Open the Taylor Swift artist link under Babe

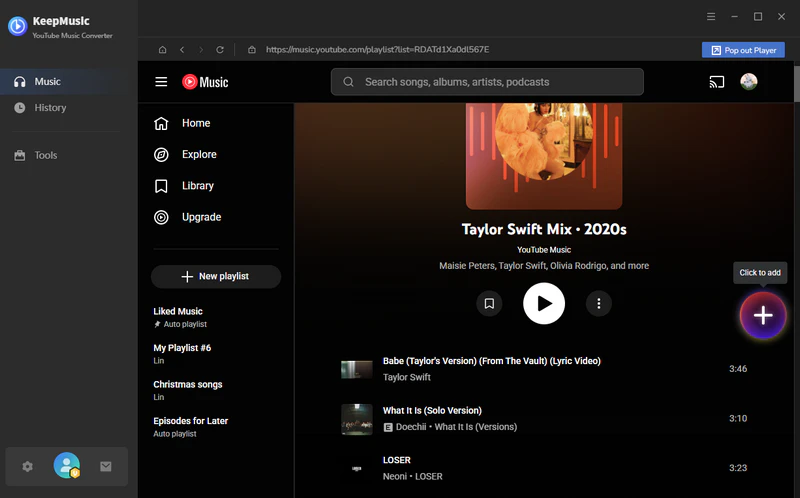pos(407,377)
